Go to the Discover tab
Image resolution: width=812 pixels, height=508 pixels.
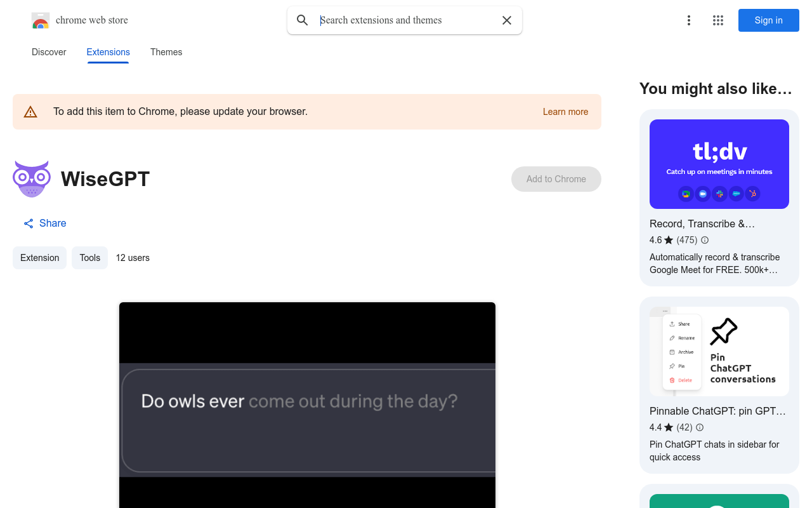pyautogui.click(x=49, y=52)
